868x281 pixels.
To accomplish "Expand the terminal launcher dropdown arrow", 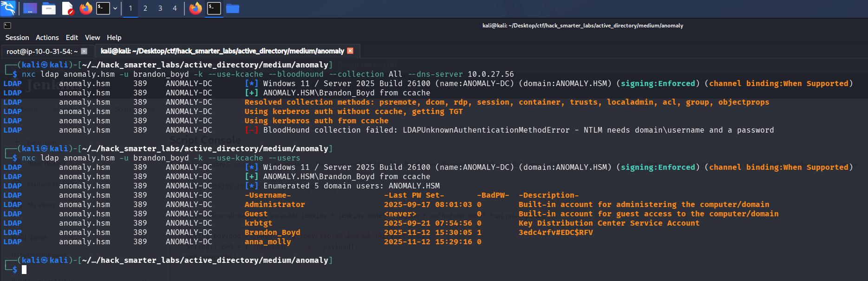I will (x=115, y=8).
